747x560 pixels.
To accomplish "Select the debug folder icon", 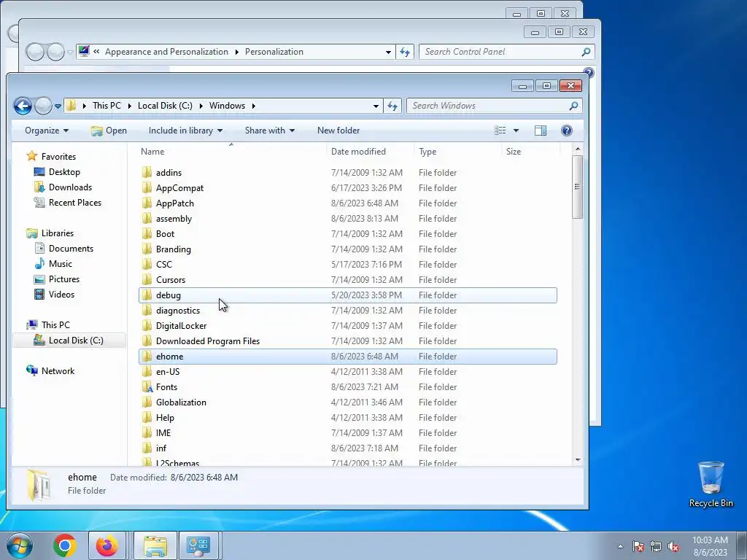I will click(x=147, y=295).
